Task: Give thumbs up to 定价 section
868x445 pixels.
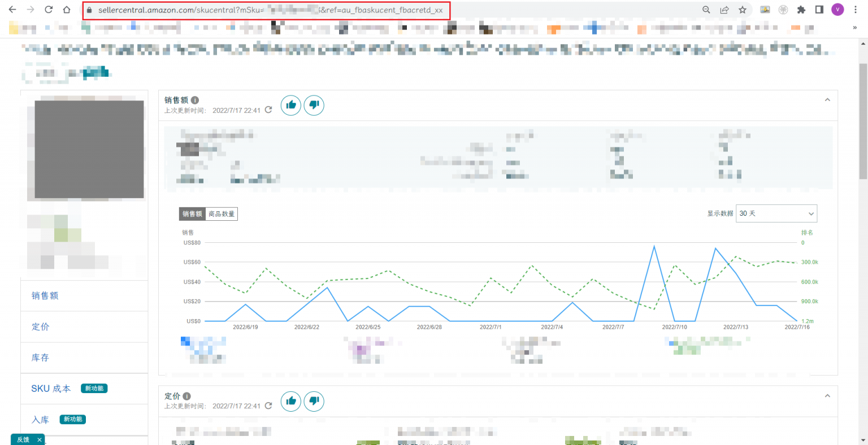Action: coord(291,401)
